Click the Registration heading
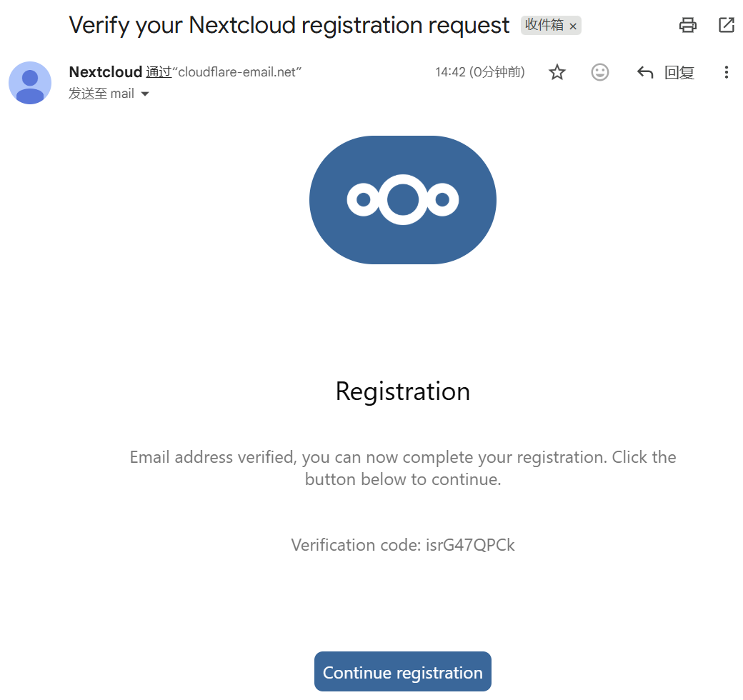Screen dimensions: 743x700 click(x=403, y=391)
